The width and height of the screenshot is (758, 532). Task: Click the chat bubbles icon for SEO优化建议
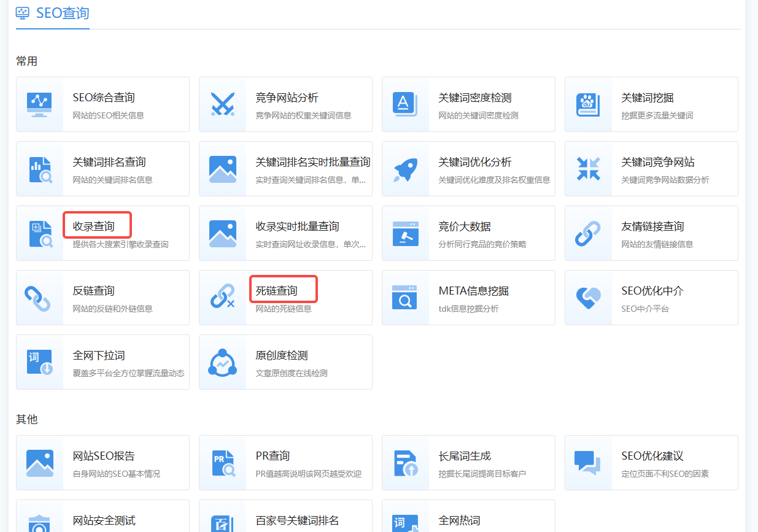click(588, 463)
